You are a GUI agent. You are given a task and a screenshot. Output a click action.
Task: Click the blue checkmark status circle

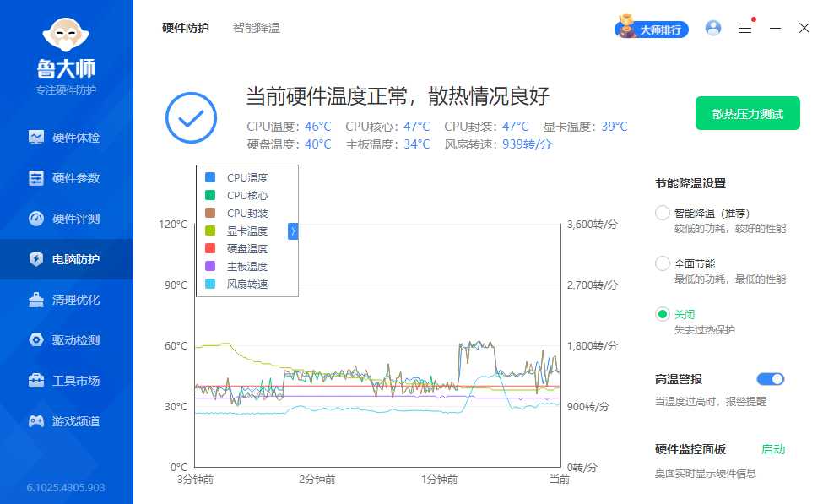191,117
